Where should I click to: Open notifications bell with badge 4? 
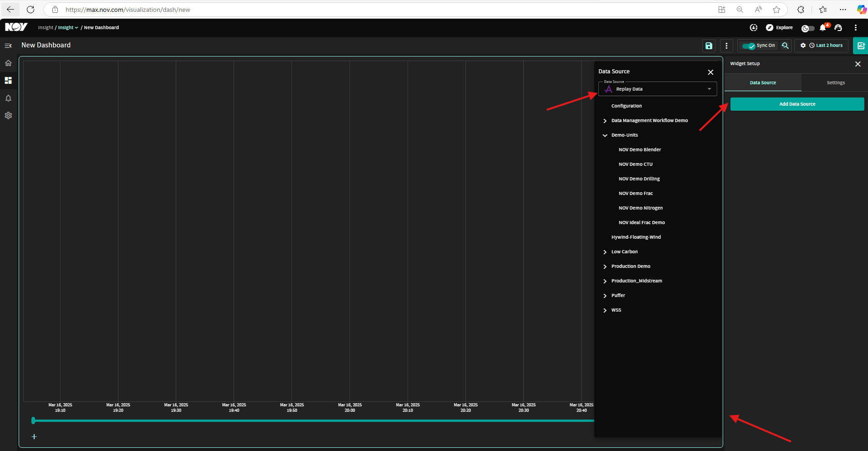pyautogui.click(x=823, y=27)
